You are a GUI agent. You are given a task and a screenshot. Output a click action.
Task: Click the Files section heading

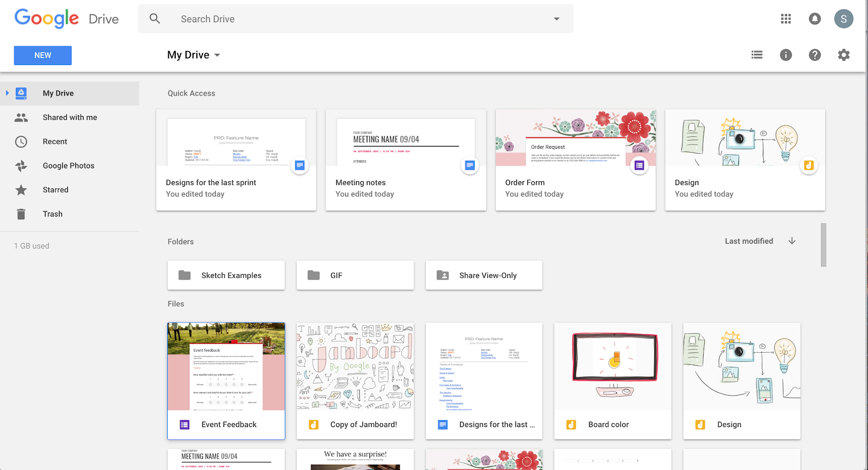pyautogui.click(x=176, y=304)
